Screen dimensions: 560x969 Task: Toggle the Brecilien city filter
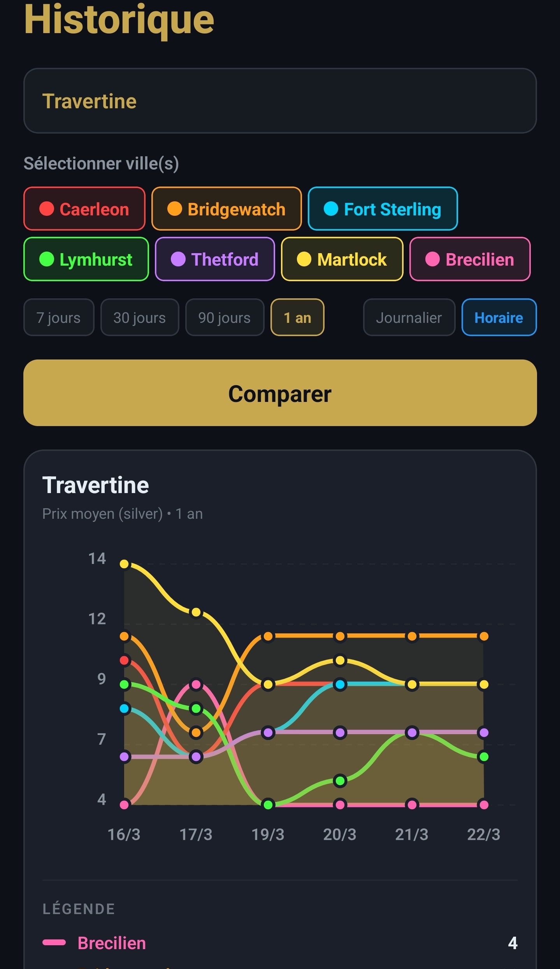pos(470,259)
